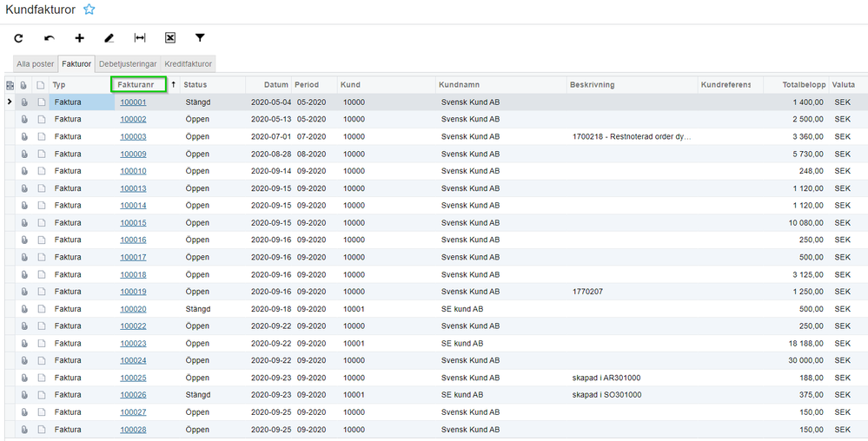The image size is (868, 441).
Task: Export list to Excel icon
Action: coord(170,37)
